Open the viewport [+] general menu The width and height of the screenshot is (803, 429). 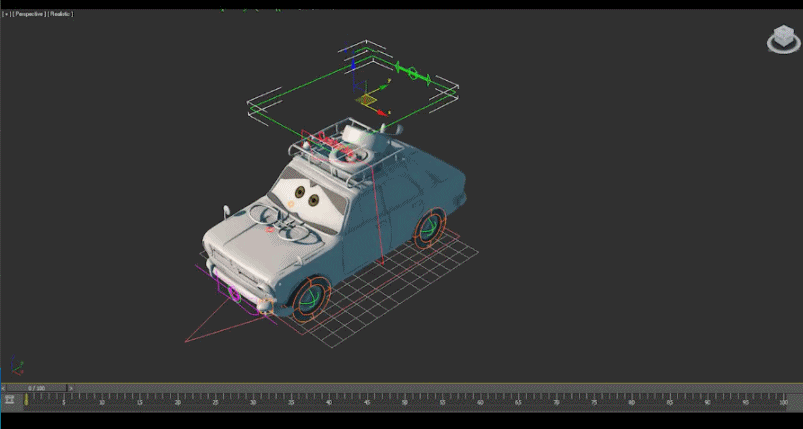tap(6, 14)
